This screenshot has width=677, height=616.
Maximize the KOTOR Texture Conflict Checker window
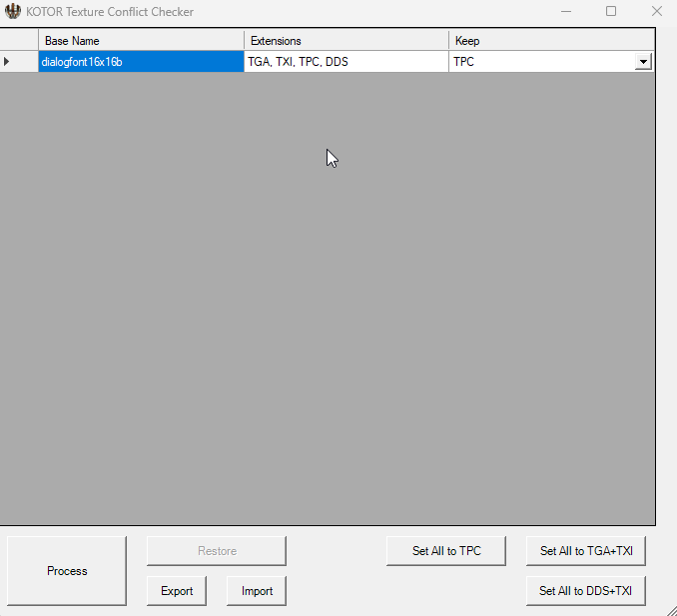(x=611, y=11)
